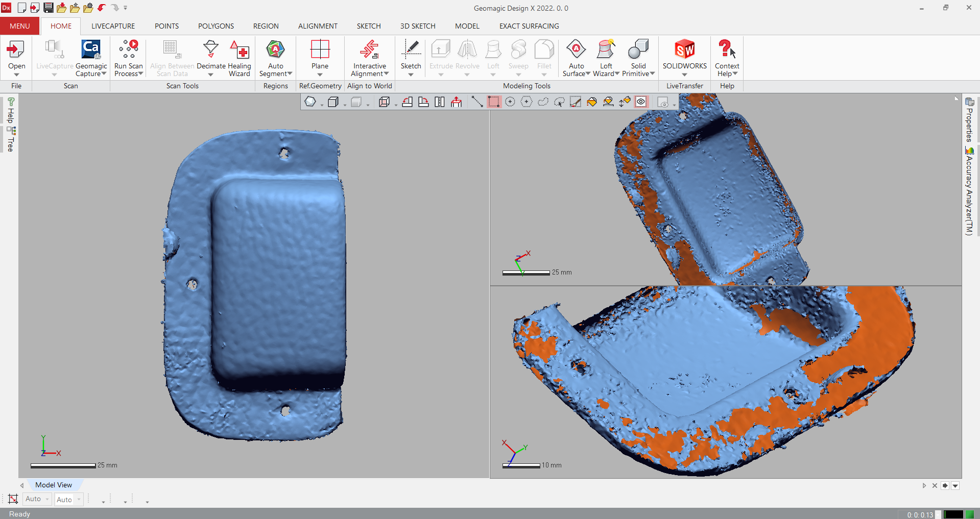Click the Auto Surface icon

pos(576,50)
